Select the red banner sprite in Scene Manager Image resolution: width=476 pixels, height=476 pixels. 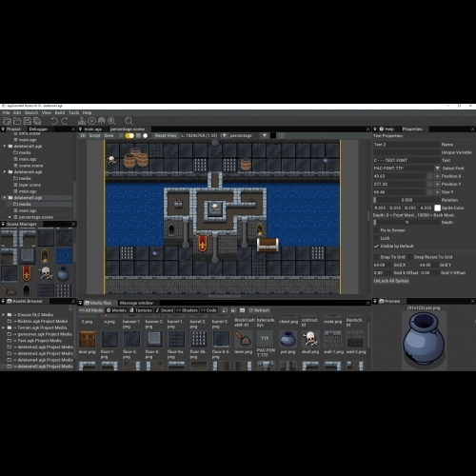click(27, 273)
